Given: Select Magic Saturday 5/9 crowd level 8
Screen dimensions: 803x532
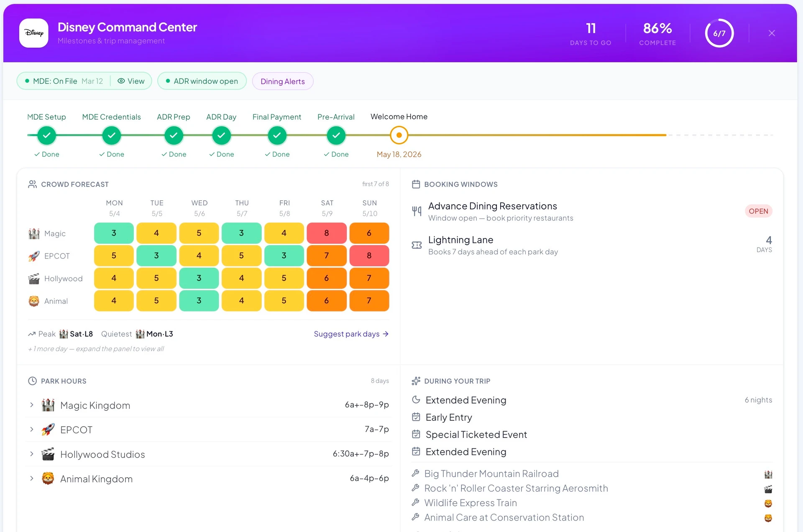Looking at the screenshot, I should (327, 233).
